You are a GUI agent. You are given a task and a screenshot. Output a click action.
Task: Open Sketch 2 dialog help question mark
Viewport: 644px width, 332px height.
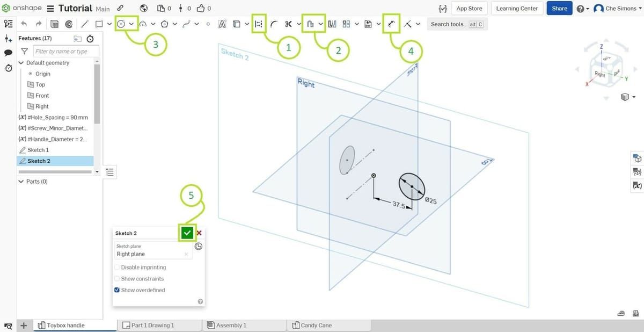tap(200, 301)
